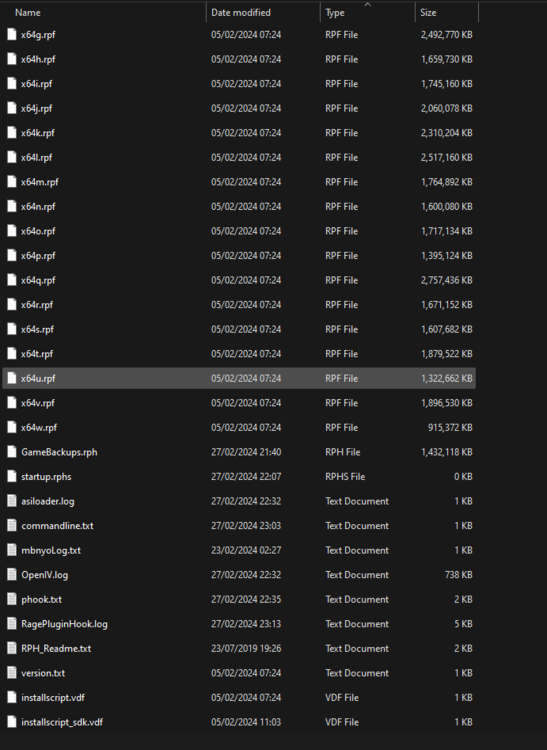Select the file name mbnyoLog.txt

(x=51, y=551)
